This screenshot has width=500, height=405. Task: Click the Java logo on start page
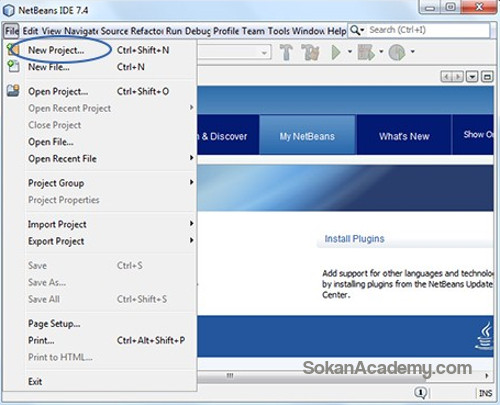(485, 336)
